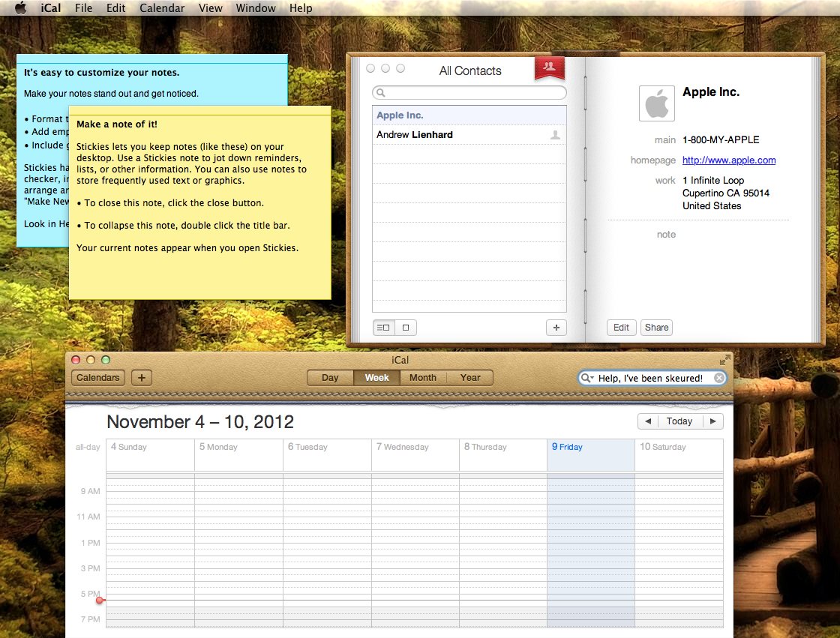Click the red current time marker in iCal

100,600
